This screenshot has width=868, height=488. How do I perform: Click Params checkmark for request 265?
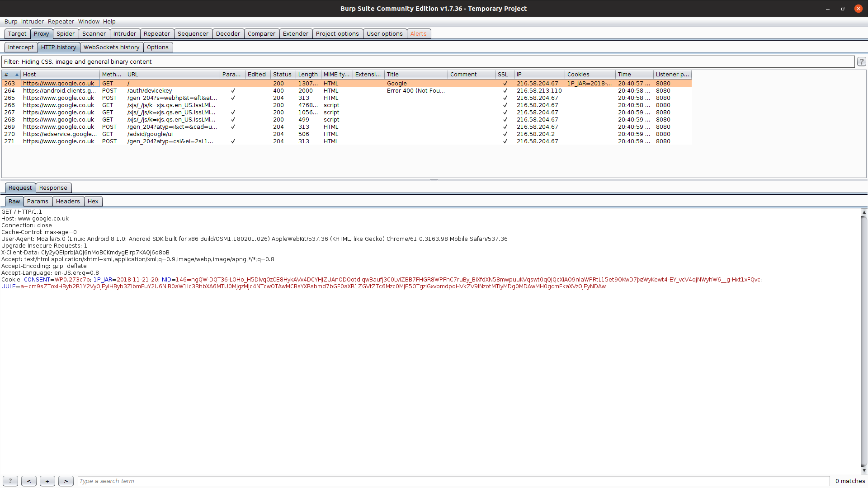tap(233, 98)
